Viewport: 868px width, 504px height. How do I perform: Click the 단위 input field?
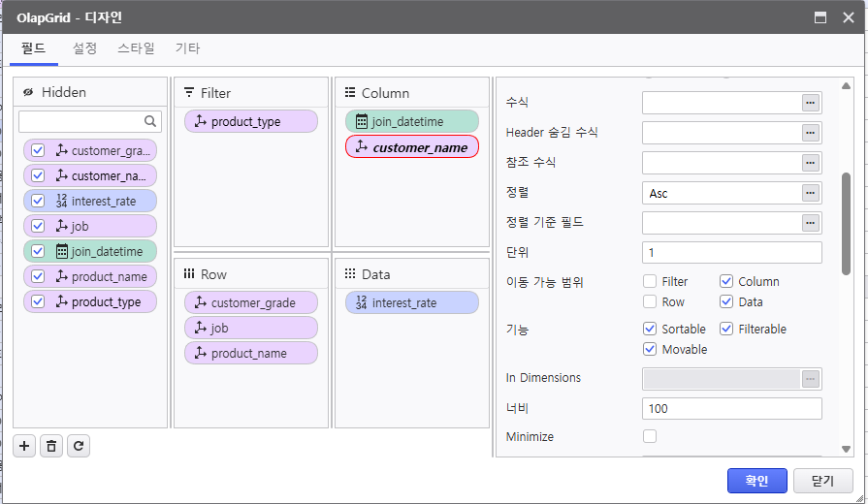click(x=732, y=252)
